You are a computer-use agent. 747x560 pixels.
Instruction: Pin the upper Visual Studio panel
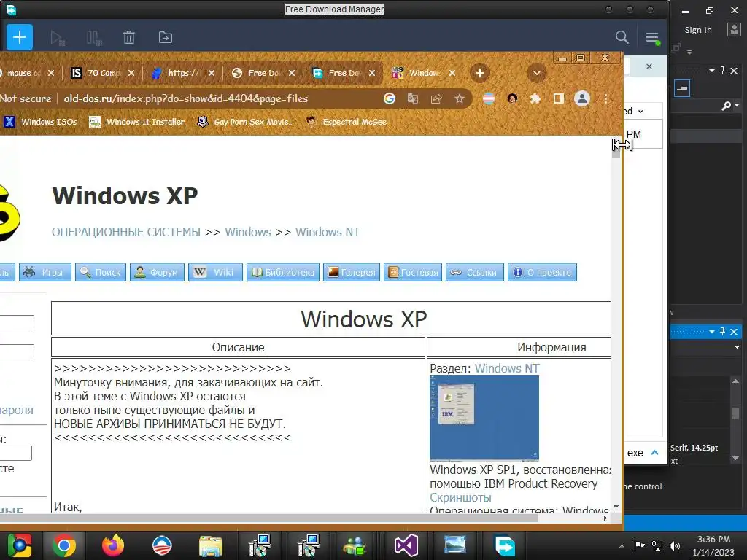[x=723, y=71]
